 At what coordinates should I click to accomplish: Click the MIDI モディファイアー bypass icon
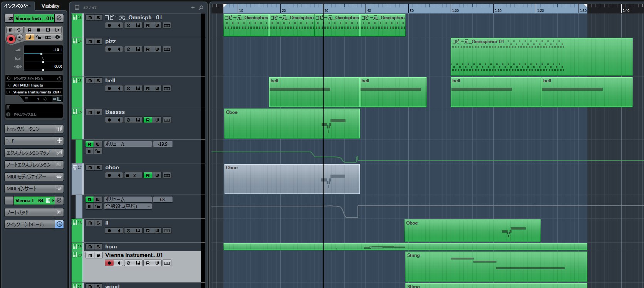tap(59, 176)
